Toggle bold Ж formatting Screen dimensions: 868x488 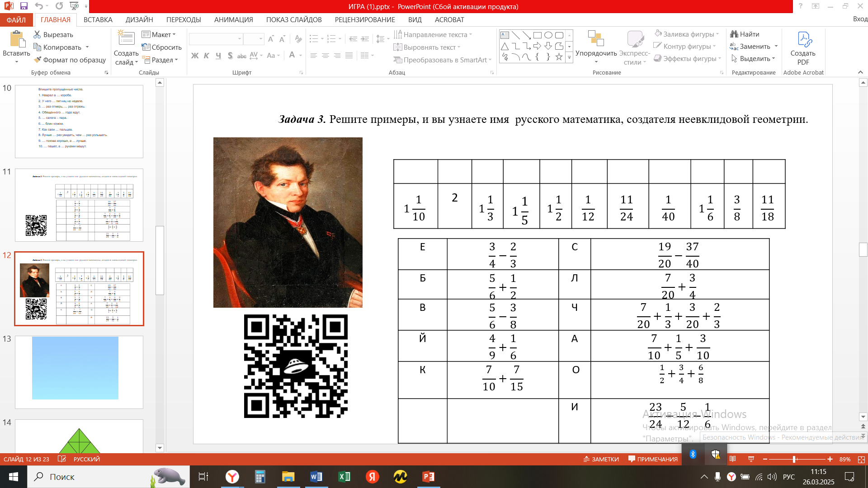[x=195, y=56]
